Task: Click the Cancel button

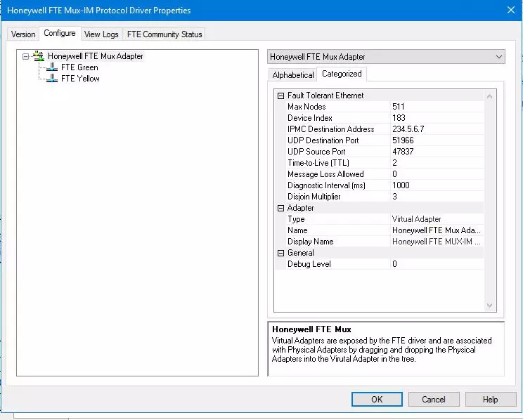Action: pyautogui.click(x=434, y=400)
